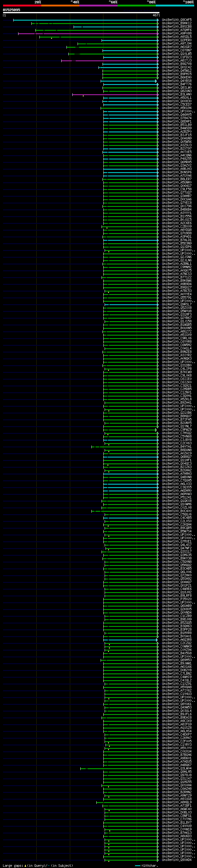This screenshot has height=868, width=197.
Task: Click the UniRef100_B7A613 label
Action: click(177, 833)
